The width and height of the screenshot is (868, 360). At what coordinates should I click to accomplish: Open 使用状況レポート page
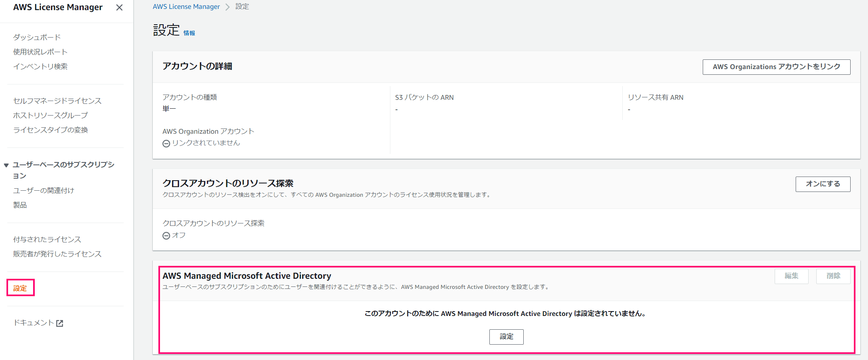40,52
